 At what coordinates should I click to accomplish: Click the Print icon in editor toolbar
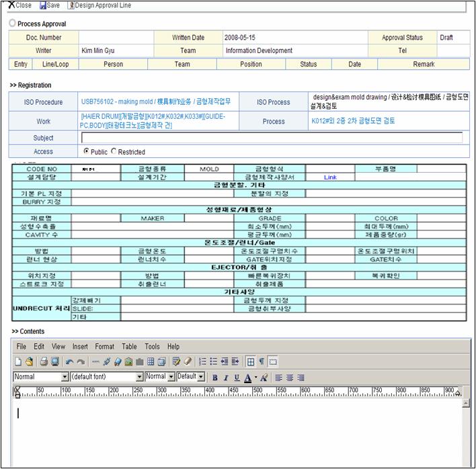click(43, 361)
